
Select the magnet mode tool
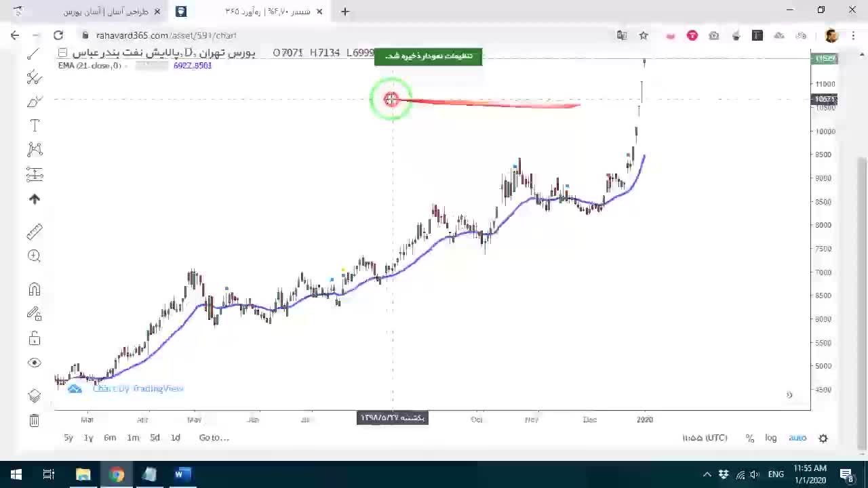click(x=35, y=289)
